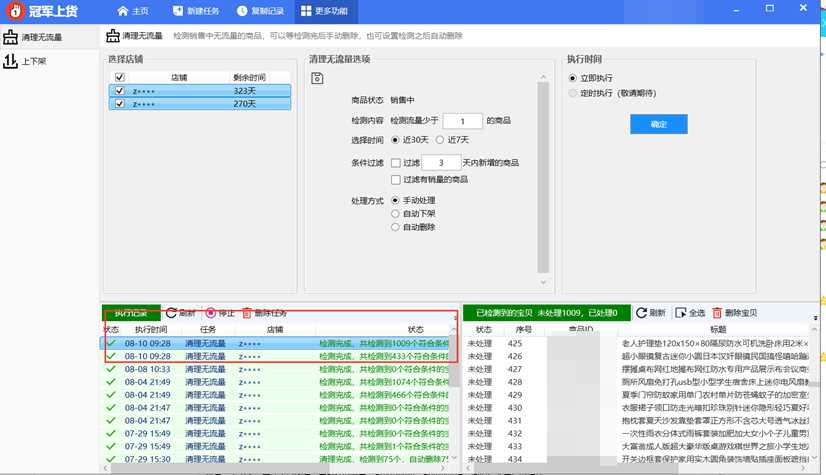
Task: Toggle the select-all checkbox in the store list header
Action: pos(118,76)
